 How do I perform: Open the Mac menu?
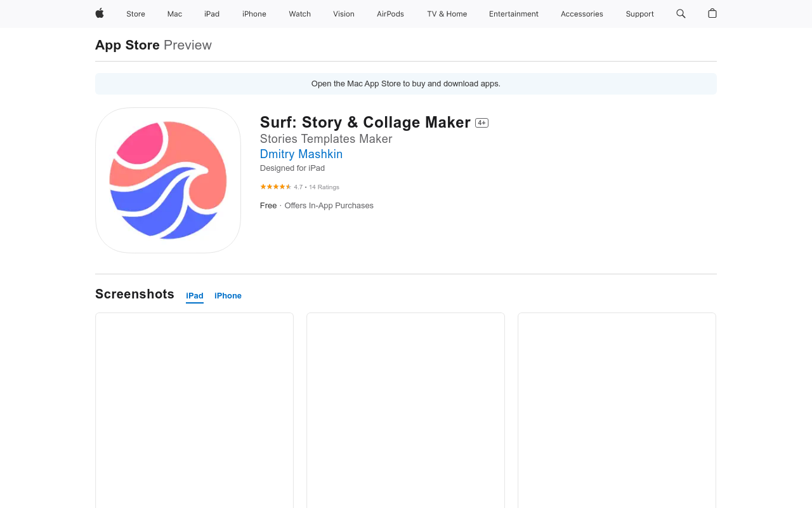click(174, 14)
